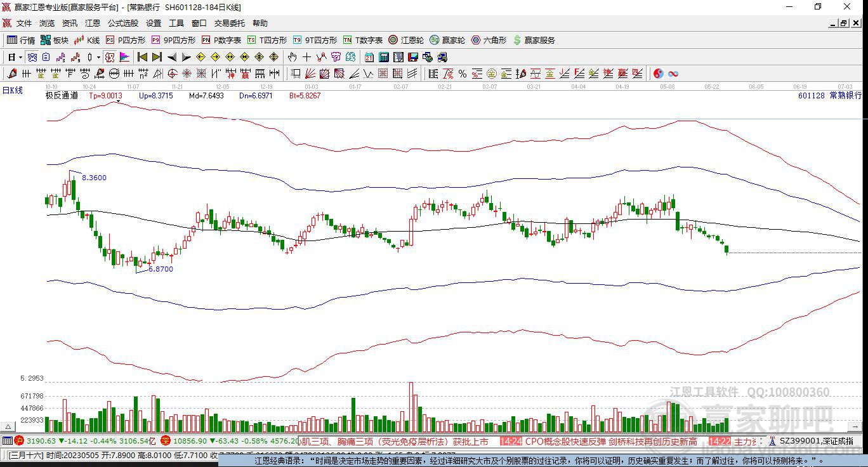Open the 9T四方形 tool
Image resolution: width=868 pixels, height=467 pixels.
tap(315, 40)
